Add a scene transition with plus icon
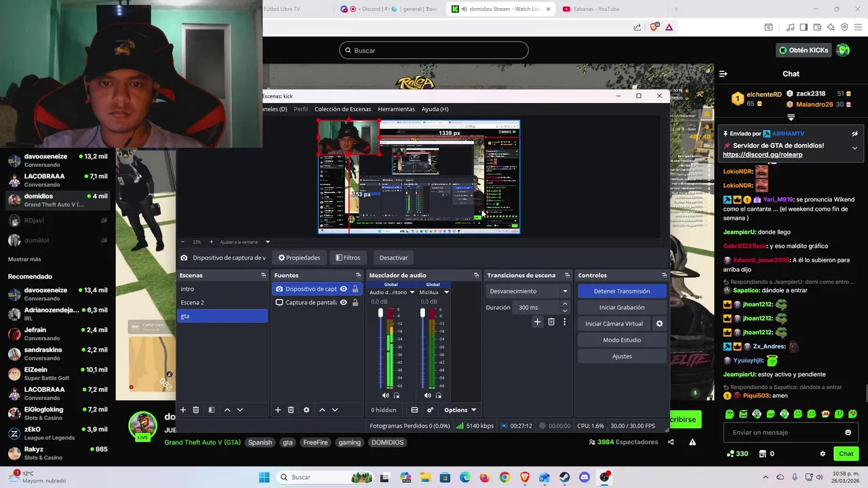868x488 pixels. 537,322
